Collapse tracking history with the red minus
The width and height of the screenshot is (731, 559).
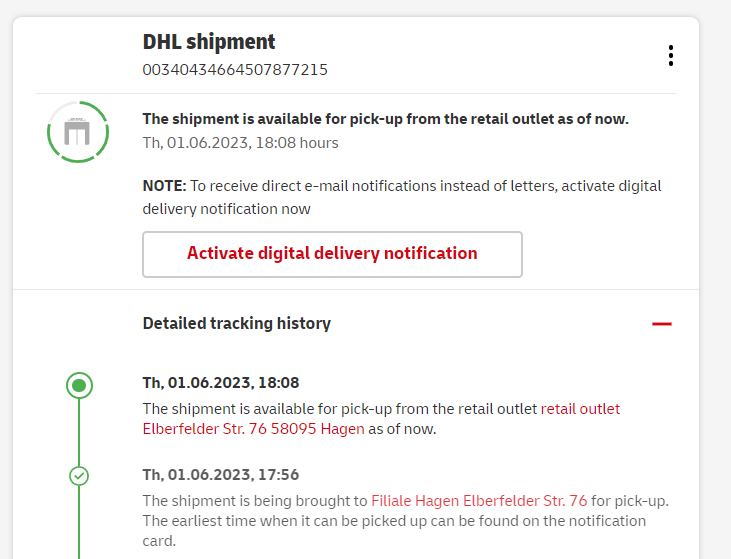(x=661, y=324)
